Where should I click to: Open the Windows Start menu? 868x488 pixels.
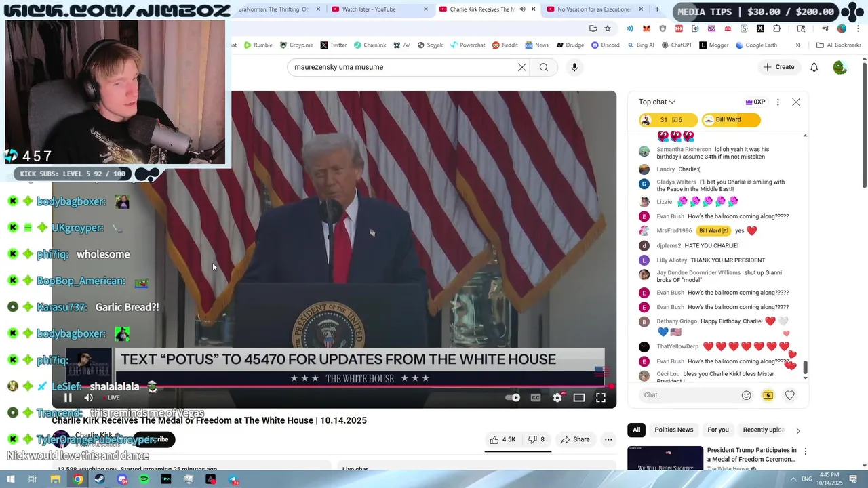point(10,479)
